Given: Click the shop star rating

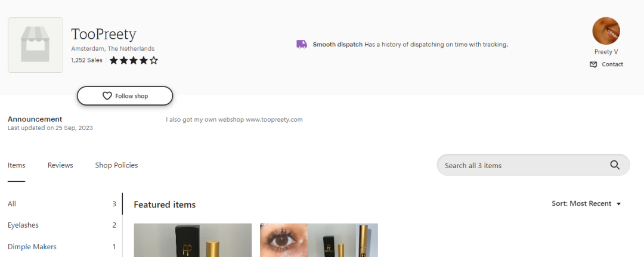Looking at the screenshot, I should (x=134, y=61).
